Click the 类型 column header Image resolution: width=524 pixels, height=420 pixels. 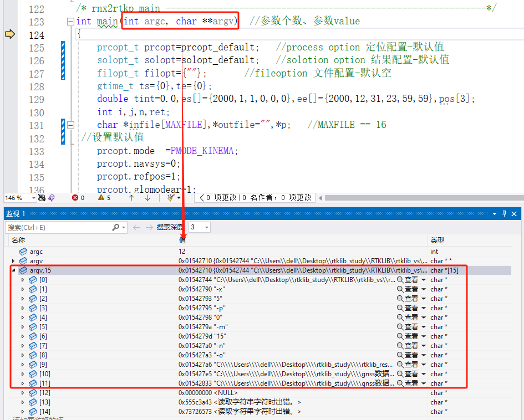(437, 240)
